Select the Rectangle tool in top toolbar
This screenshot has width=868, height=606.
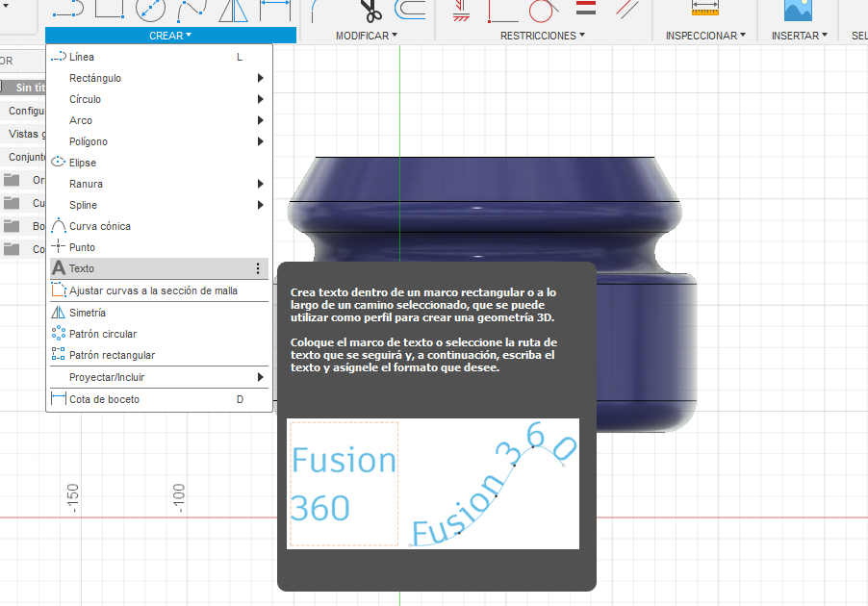tap(109, 9)
